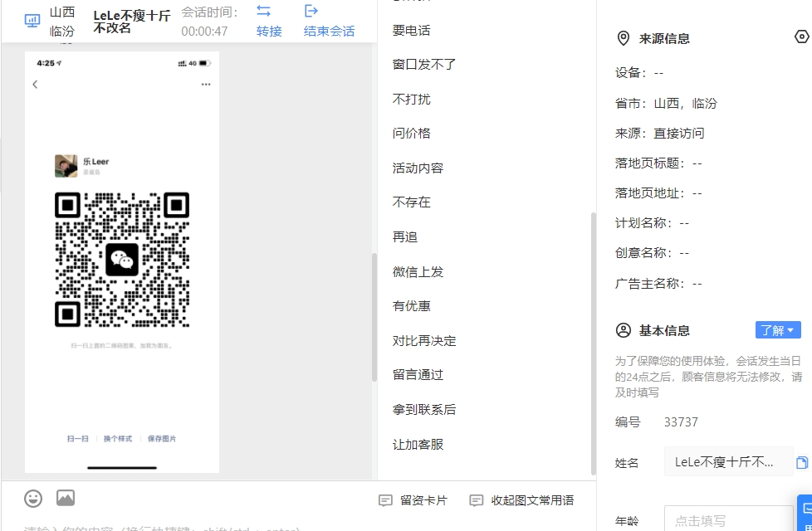812x531 pixels.
Task: Click the back arrow in phone screenshot
Action: [35, 85]
